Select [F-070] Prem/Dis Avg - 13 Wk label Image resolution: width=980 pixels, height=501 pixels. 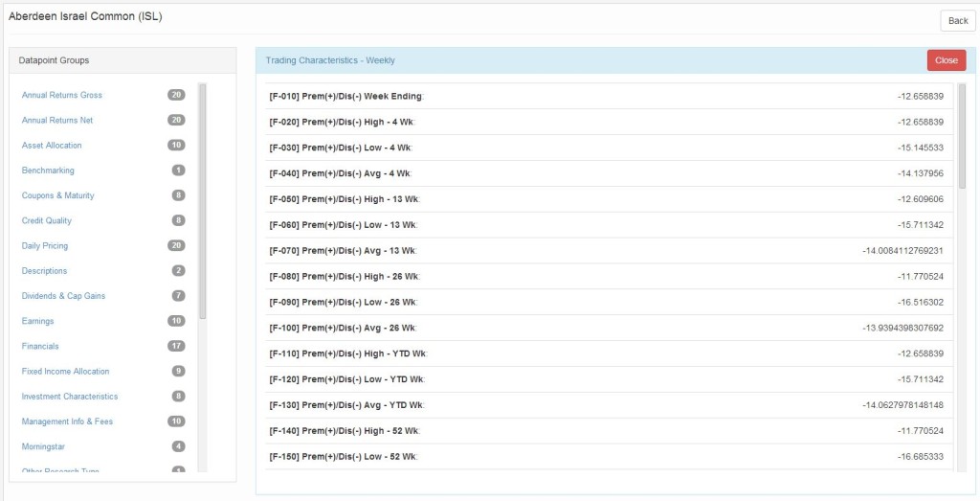click(343, 251)
